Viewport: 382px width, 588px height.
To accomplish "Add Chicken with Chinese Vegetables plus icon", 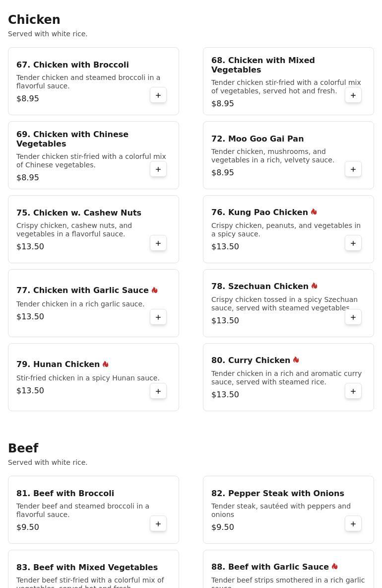I will pos(158,169).
